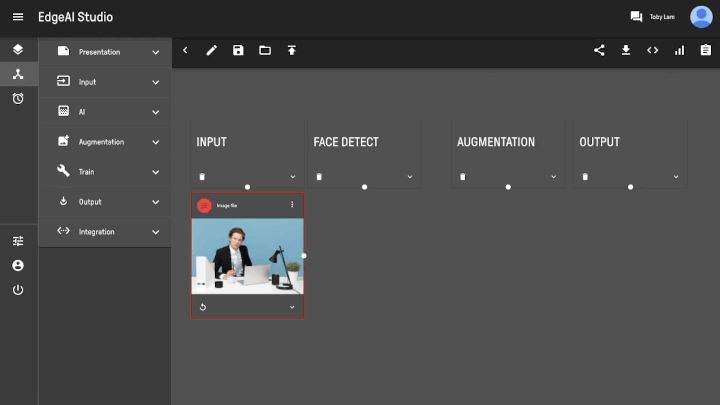The width and height of the screenshot is (720, 405).
Task: Select the pipeline graph sidebar icon
Action: click(x=18, y=74)
